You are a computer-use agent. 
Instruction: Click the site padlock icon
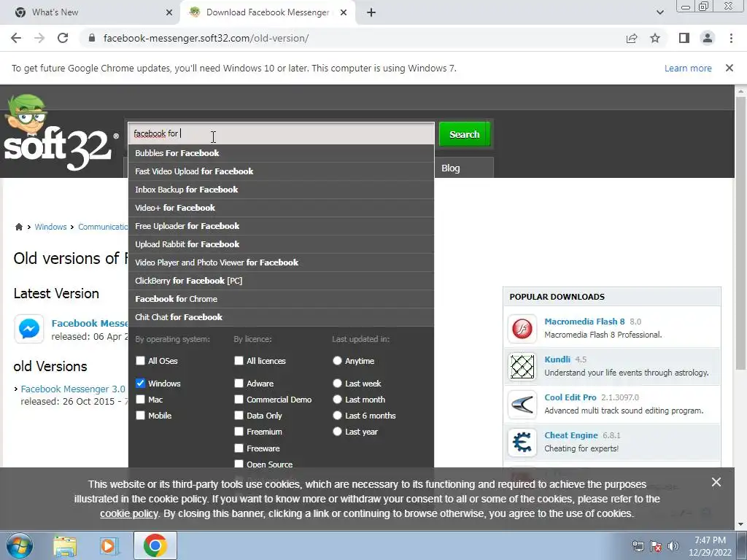[x=92, y=38]
